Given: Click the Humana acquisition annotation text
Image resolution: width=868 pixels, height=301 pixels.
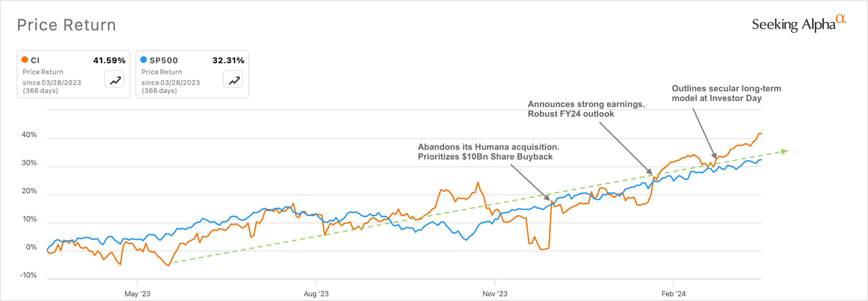Looking at the screenshot, I should (488, 152).
